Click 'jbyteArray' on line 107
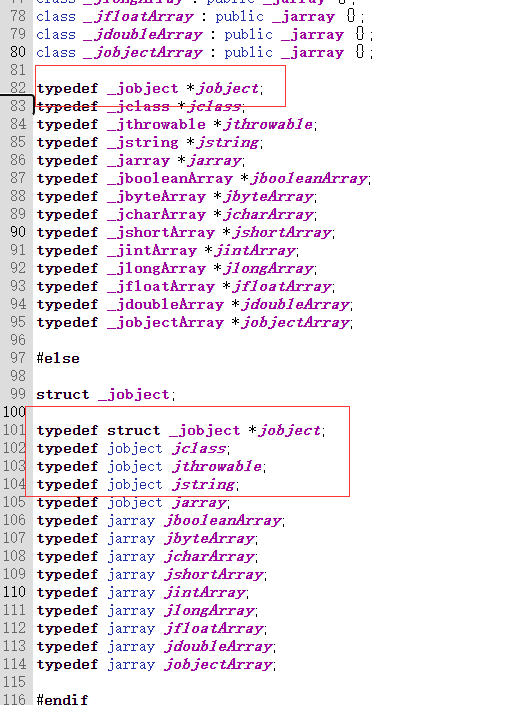The image size is (522, 705). point(209,538)
